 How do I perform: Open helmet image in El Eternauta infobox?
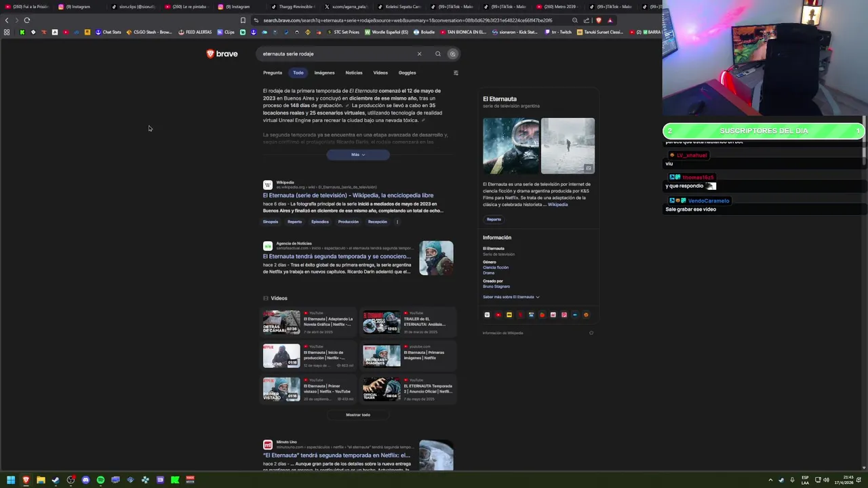click(511, 146)
